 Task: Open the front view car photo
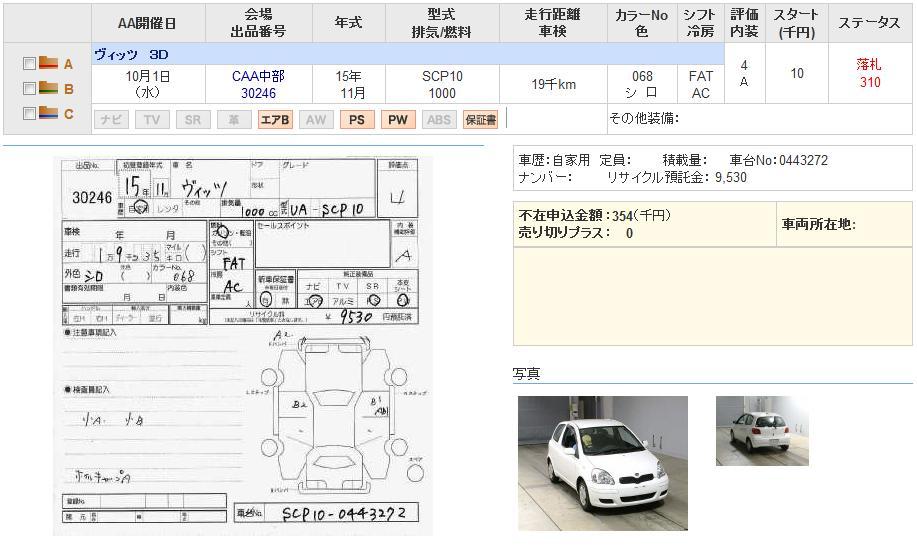pyautogui.click(x=603, y=463)
